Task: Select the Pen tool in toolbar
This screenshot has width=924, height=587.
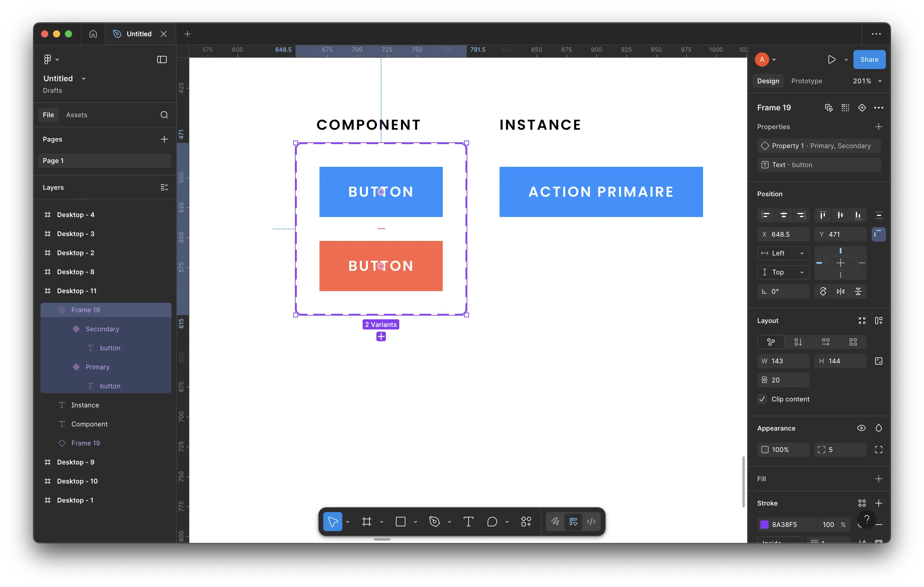Action: click(434, 522)
